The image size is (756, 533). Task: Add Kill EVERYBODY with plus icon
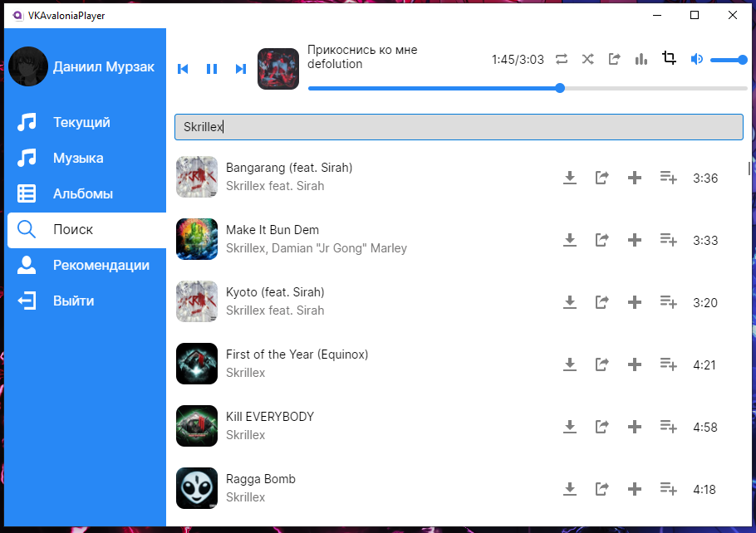[635, 427]
